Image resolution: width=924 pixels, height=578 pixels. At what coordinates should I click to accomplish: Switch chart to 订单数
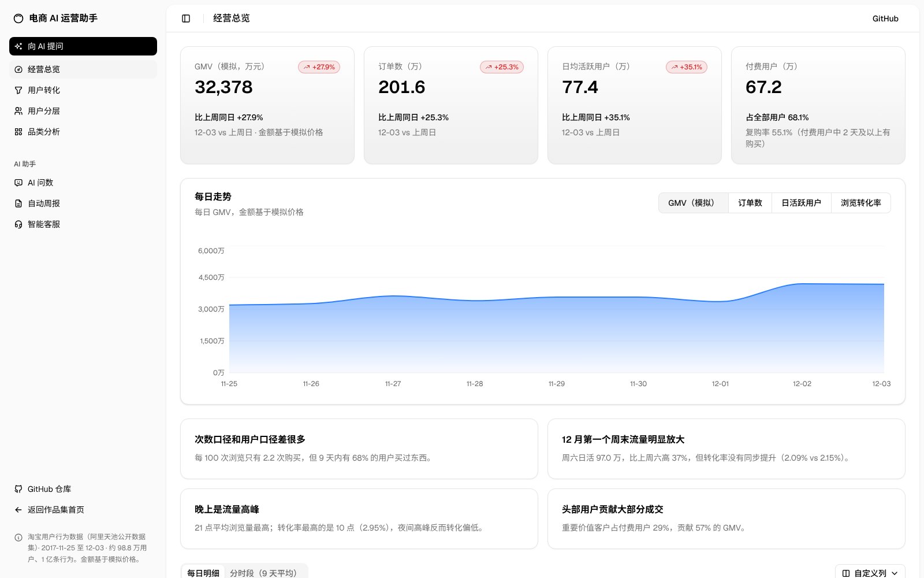tap(750, 203)
